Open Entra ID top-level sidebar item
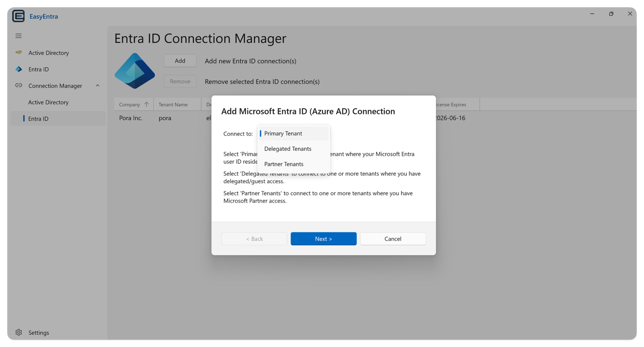Image resolution: width=644 pixels, height=347 pixels. (58, 69)
